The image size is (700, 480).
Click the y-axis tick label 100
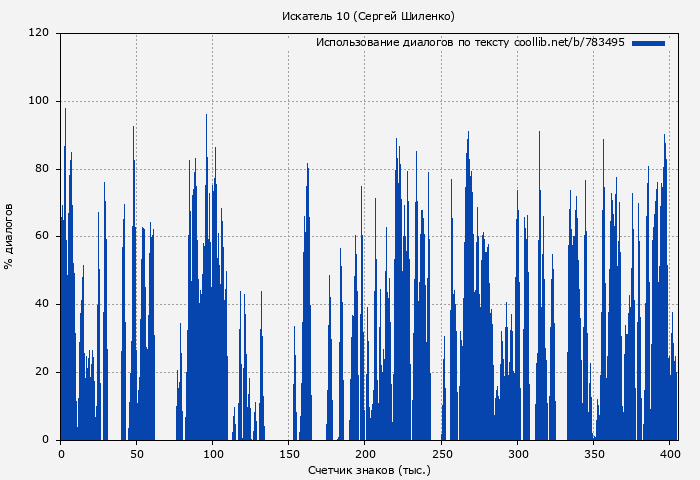[39, 101]
